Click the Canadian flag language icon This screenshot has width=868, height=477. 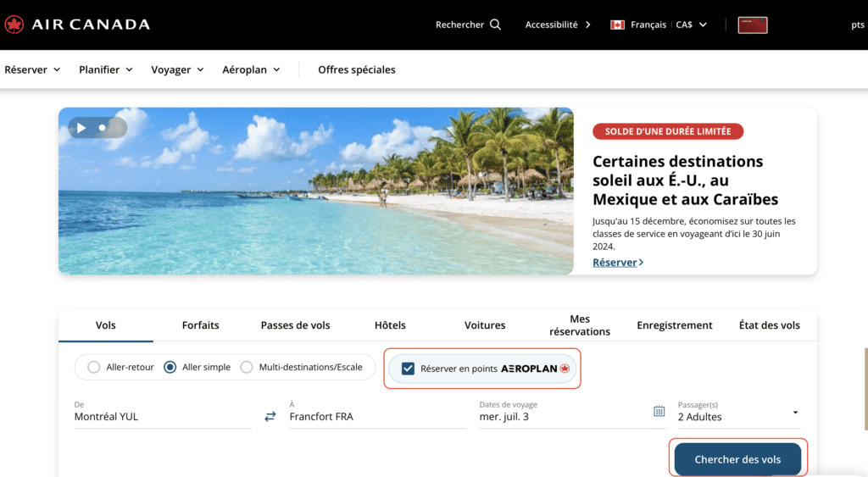pos(617,25)
